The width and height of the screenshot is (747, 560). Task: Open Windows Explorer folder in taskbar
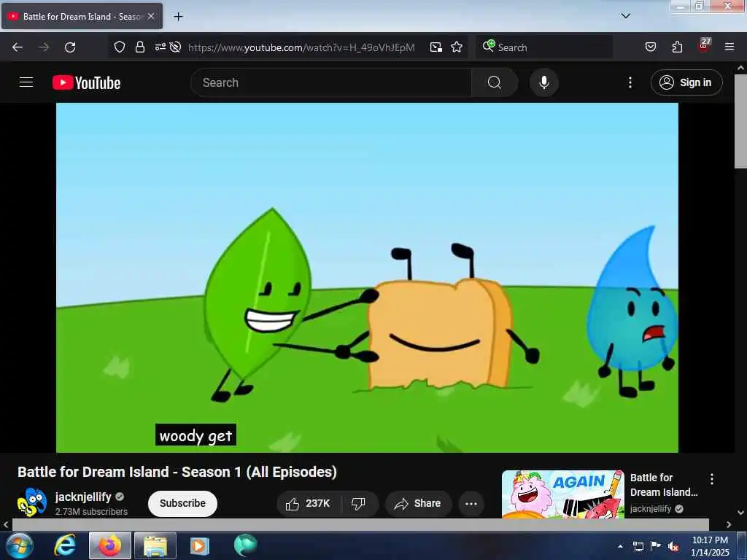155,545
